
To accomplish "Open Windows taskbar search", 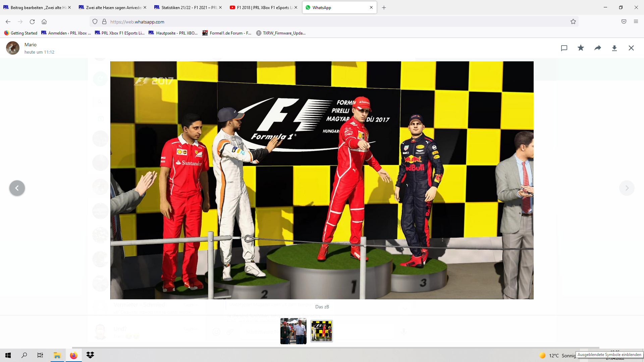I will coord(24,355).
